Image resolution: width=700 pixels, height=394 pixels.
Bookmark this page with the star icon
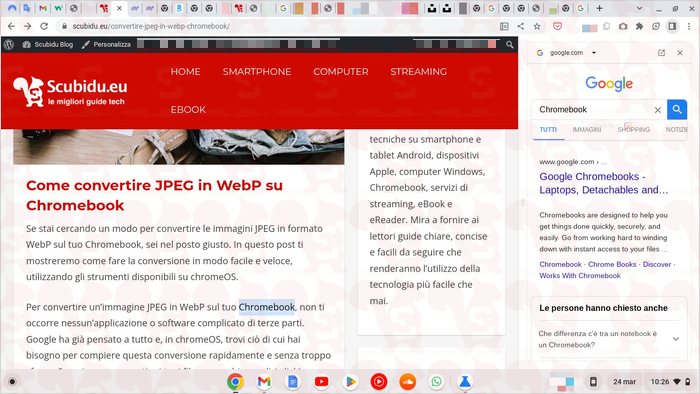[x=537, y=26]
